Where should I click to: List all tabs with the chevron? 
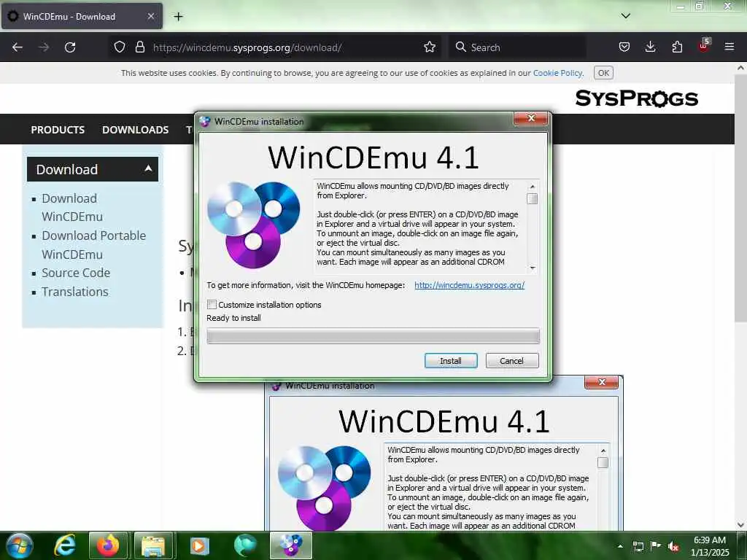(626, 16)
